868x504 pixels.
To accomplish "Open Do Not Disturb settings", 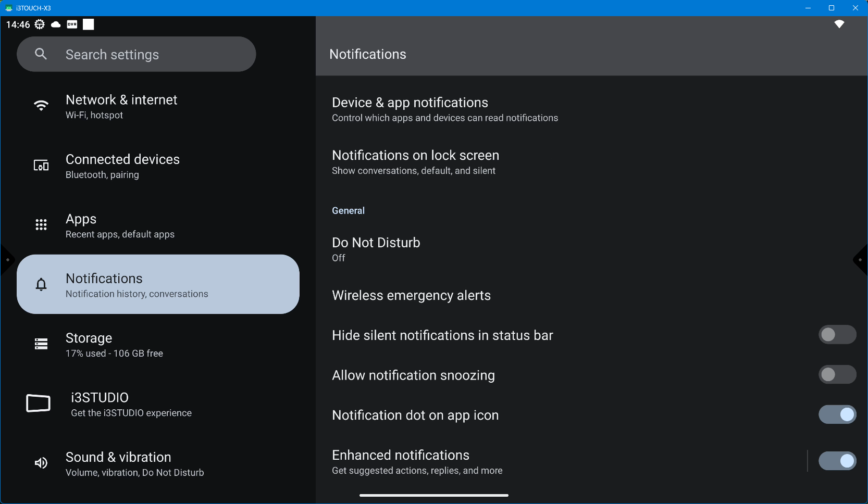I will pos(376,249).
